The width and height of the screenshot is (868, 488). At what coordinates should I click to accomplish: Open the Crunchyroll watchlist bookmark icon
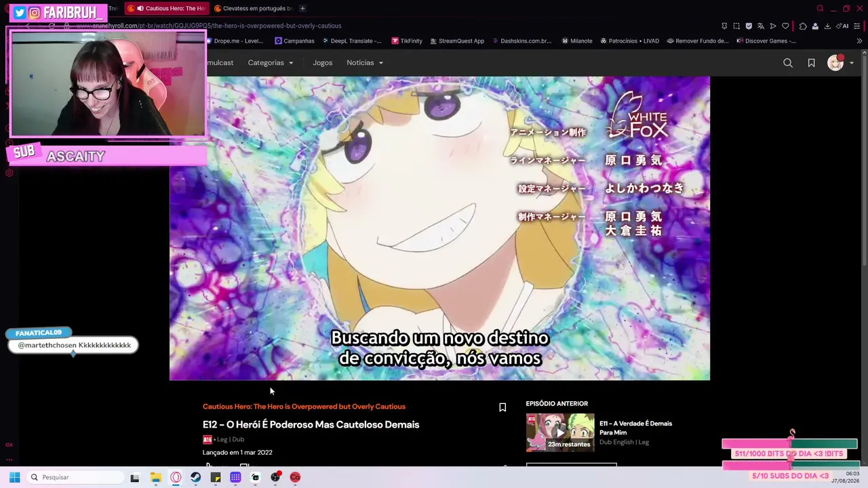[811, 63]
